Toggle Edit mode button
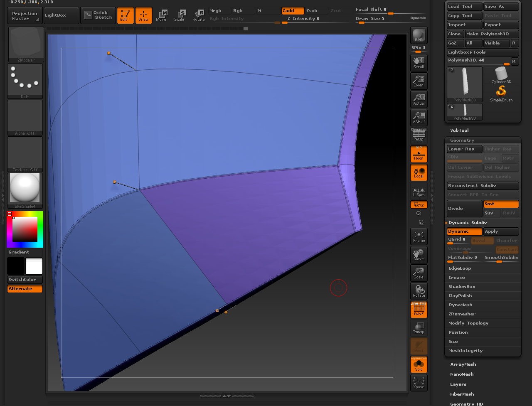 (125, 15)
